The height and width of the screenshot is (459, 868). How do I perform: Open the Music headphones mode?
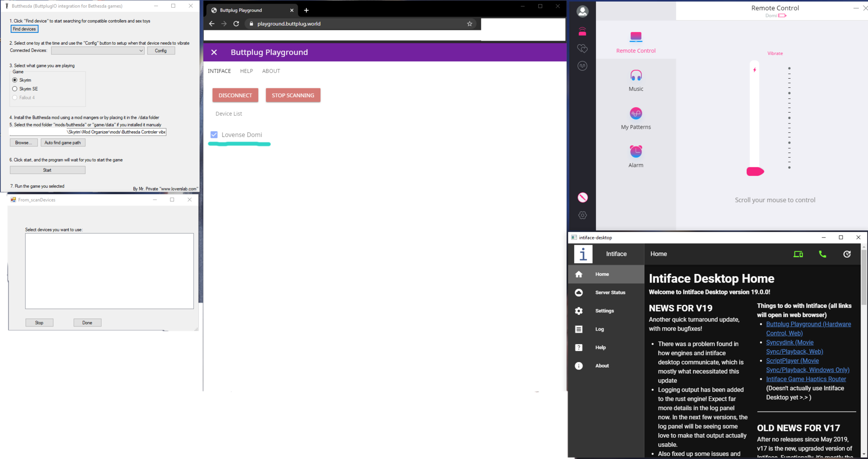click(636, 75)
